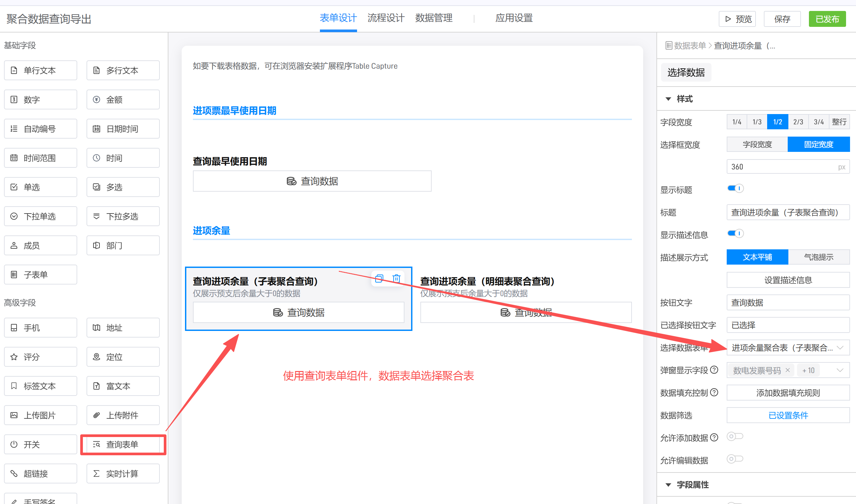Copy the selected query field

[x=379, y=279]
